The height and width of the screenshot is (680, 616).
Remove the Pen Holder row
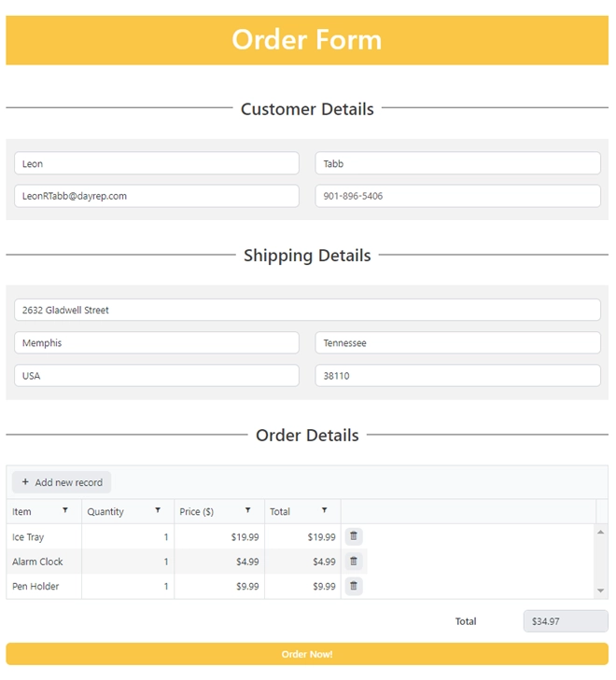354,586
